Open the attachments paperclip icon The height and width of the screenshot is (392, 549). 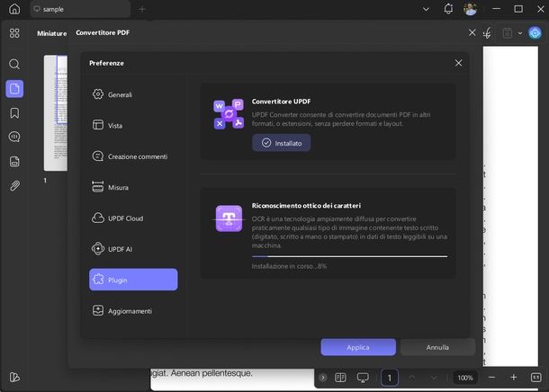(14, 186)
